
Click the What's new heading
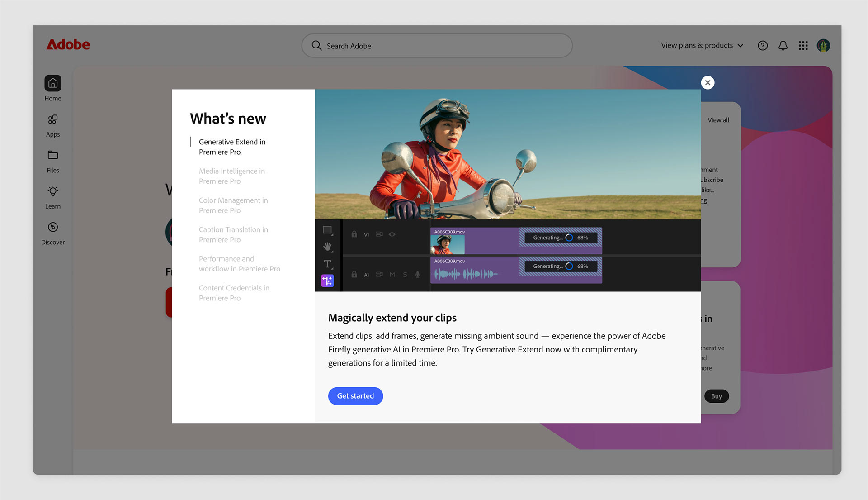click(x=228, y=119)
